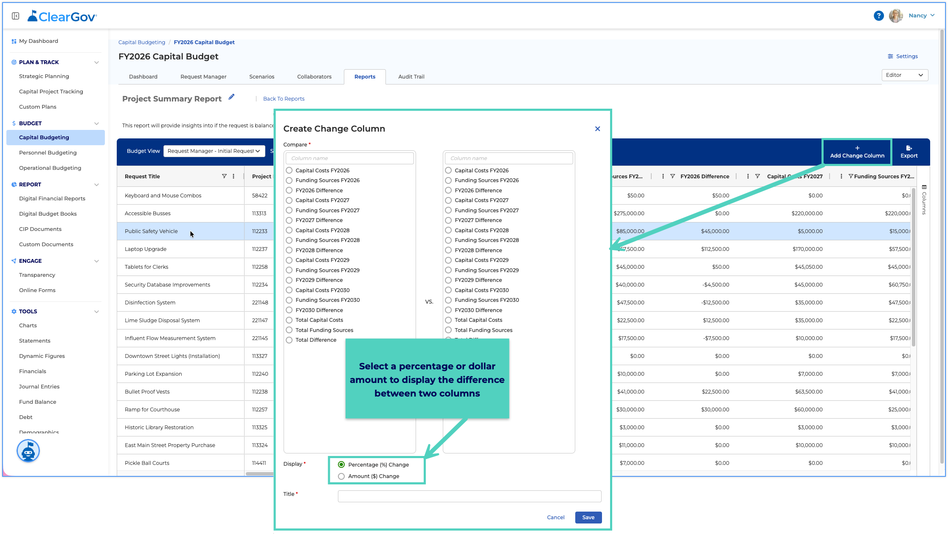Open the Budget View Request Manager dropdown
Image resolution: width=948 pixels, height=560 pixels.
coord(214,151)
